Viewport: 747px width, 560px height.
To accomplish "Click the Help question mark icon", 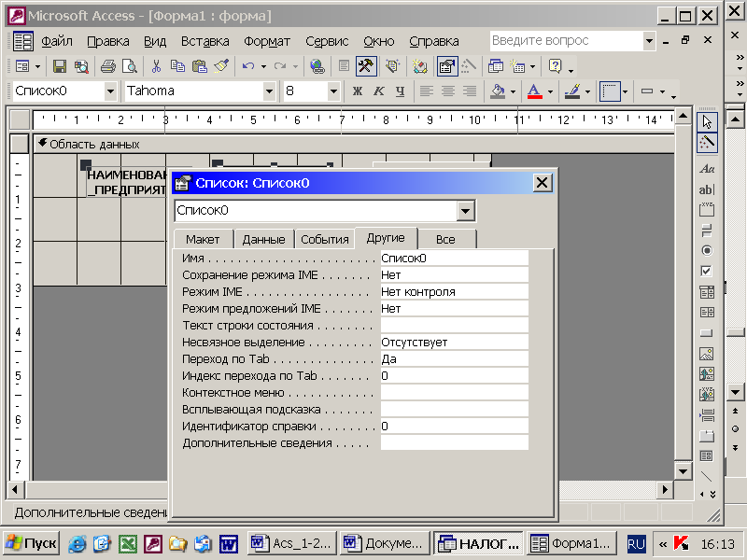I will pyautogui.click(x=555, y=66).
